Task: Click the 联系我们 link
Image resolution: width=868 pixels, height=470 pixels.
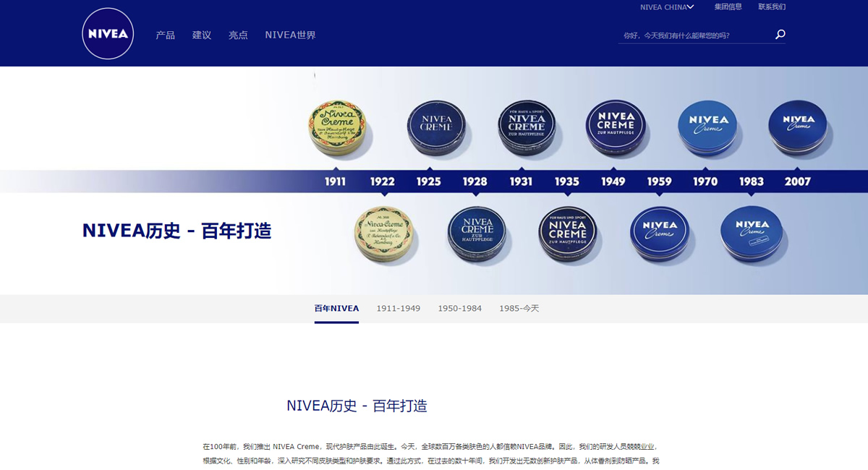Action: (772, 7)
